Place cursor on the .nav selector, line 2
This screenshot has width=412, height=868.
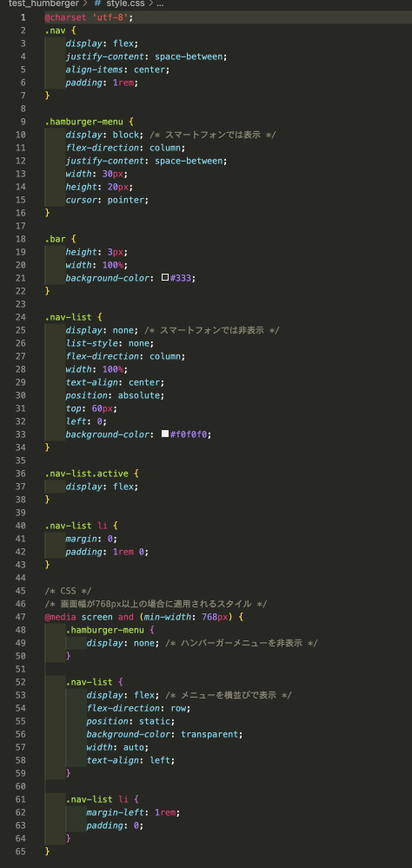[x=56, y=30]
